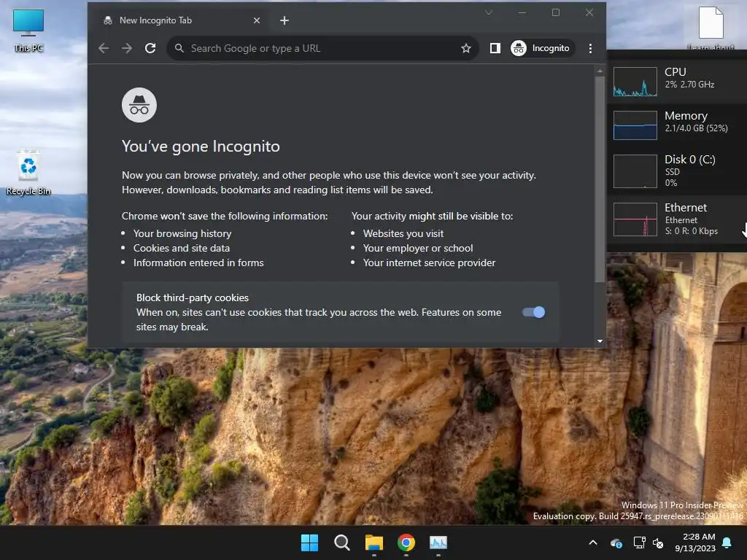This screenshot has width=747, height=560.
Task: Close the New Incognito Tab
Action: click(257, 20)
